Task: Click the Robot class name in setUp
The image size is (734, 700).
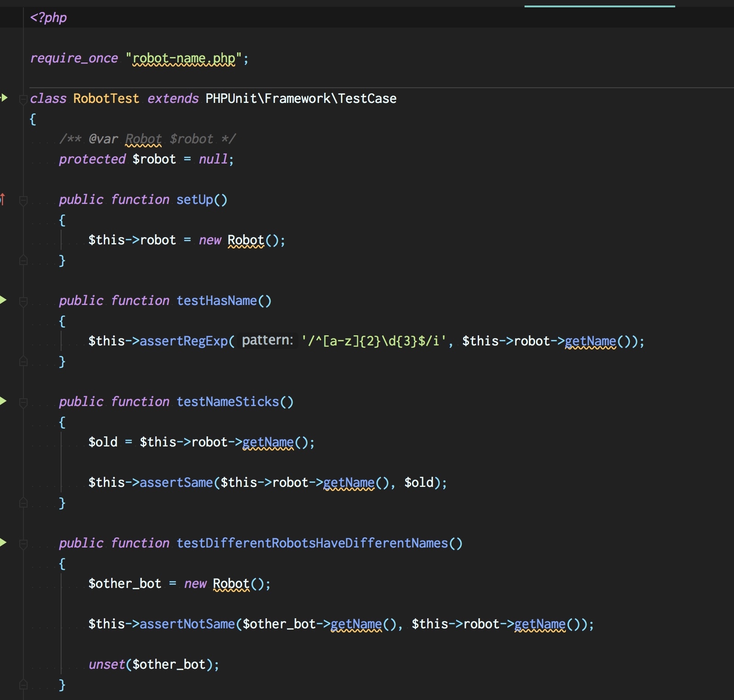Action: click(x=246, y=240)
